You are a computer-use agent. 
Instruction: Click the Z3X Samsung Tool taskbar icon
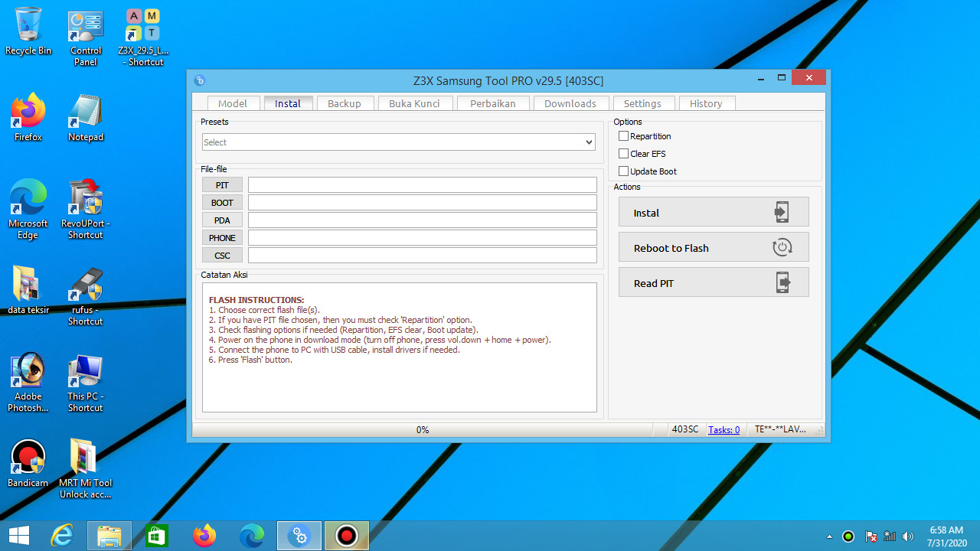coord(299,536)
